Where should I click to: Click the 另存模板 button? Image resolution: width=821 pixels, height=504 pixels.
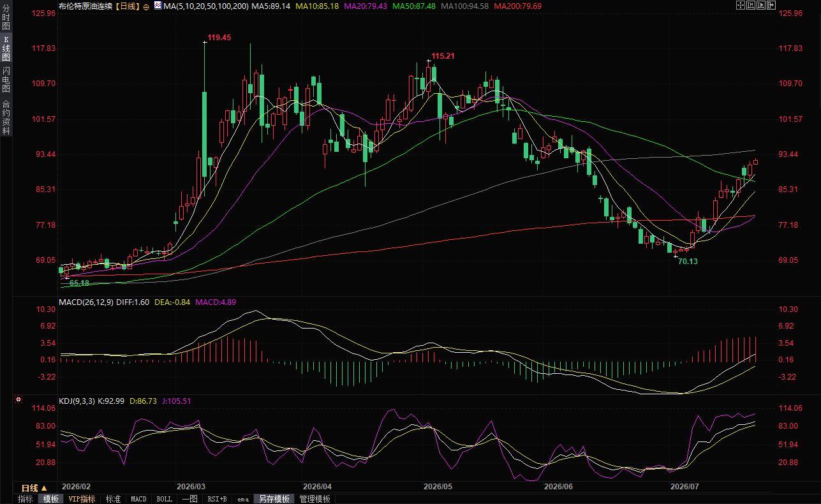click(274, 499)
